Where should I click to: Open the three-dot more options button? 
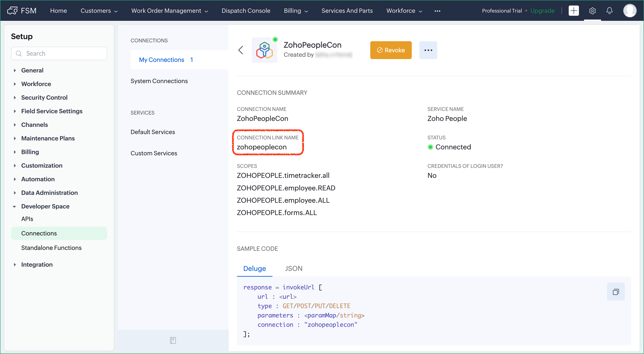(x=428, y=50)
